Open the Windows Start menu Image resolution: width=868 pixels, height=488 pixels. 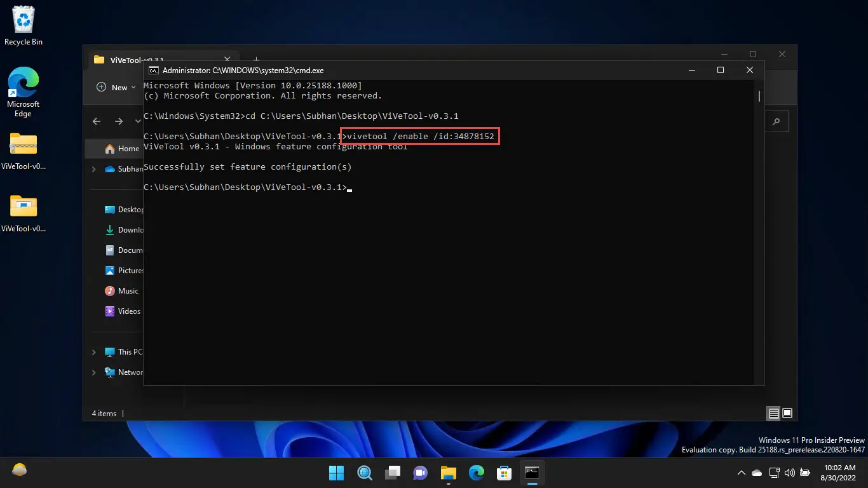336,472
